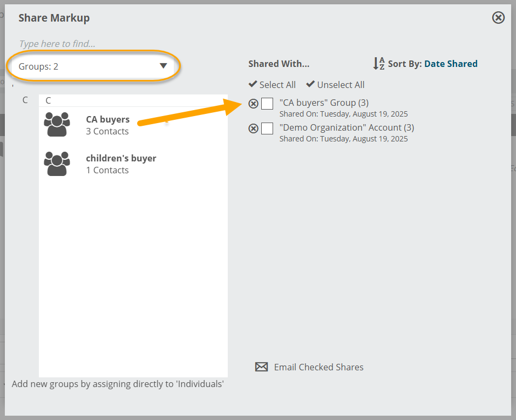Screen dimensions: 516x420
Task: Change sorting via Date Shared link
Action: [x=451, y=64]
